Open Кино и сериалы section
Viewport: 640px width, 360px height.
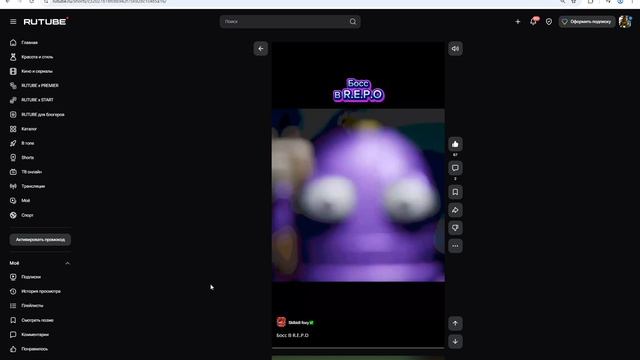pyautogui.click(x=36, y=71)
